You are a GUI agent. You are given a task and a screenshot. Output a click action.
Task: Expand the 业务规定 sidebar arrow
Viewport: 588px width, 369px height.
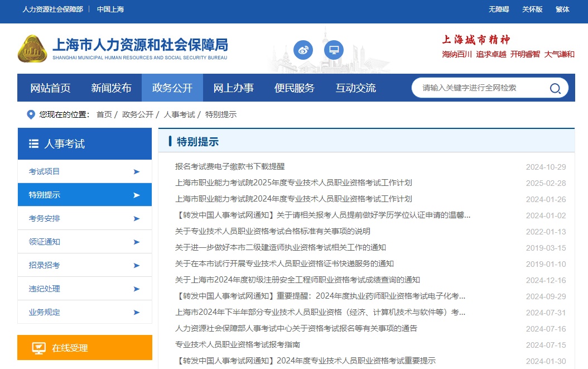[137, 312]
